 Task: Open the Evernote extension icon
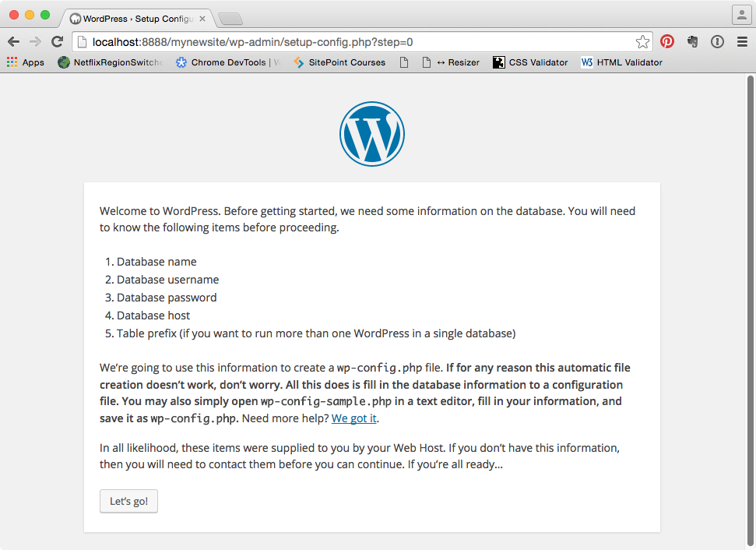point(693,41)
